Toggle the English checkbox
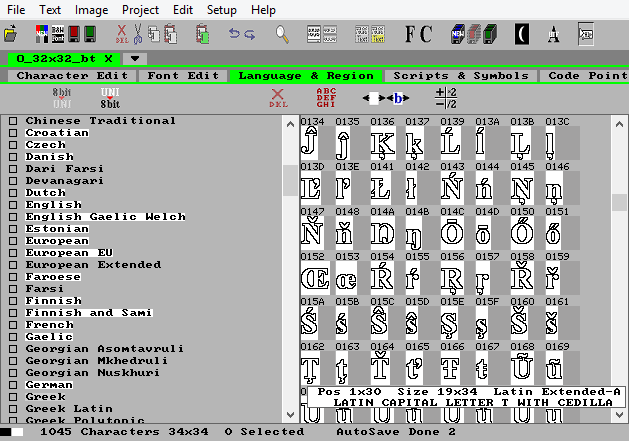This screenshot has height=441, width=629. [x=13, y=205]
